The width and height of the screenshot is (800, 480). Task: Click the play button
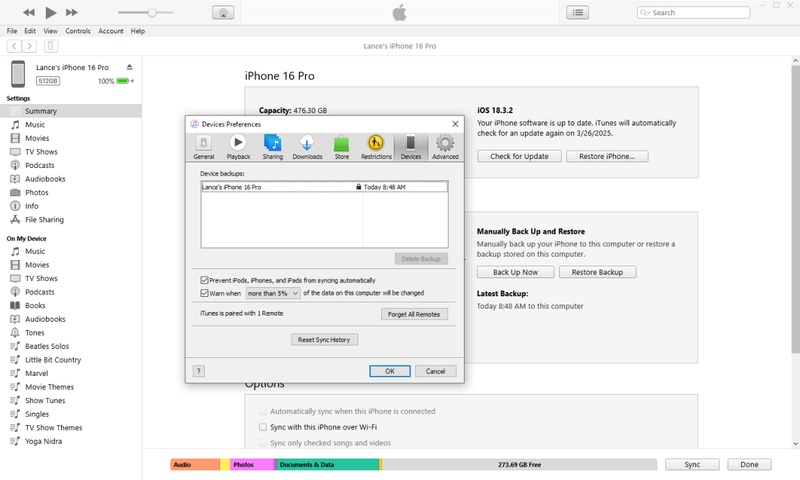point(51,12)
